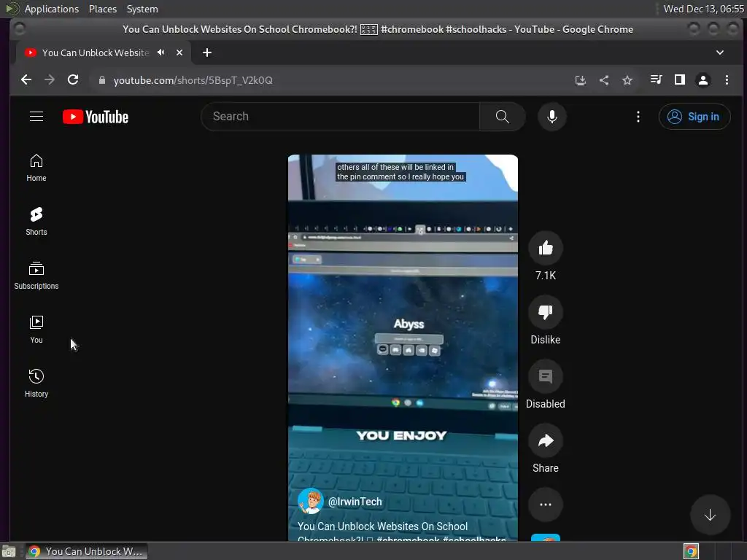Click the disabled comments icon
Viewport: 747px width, 560px height.
[x=546, y=376]
